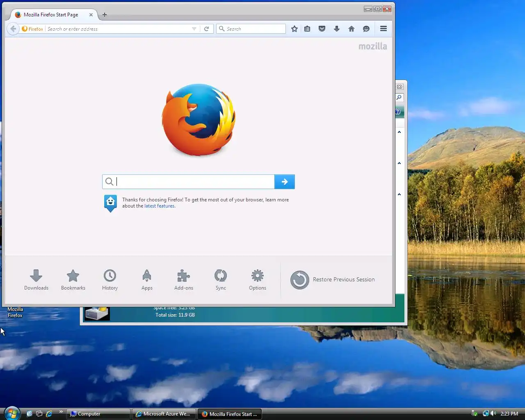525x420 pixels.
Task: Open the Firefox hamburger menu
Action: (383, 29)
